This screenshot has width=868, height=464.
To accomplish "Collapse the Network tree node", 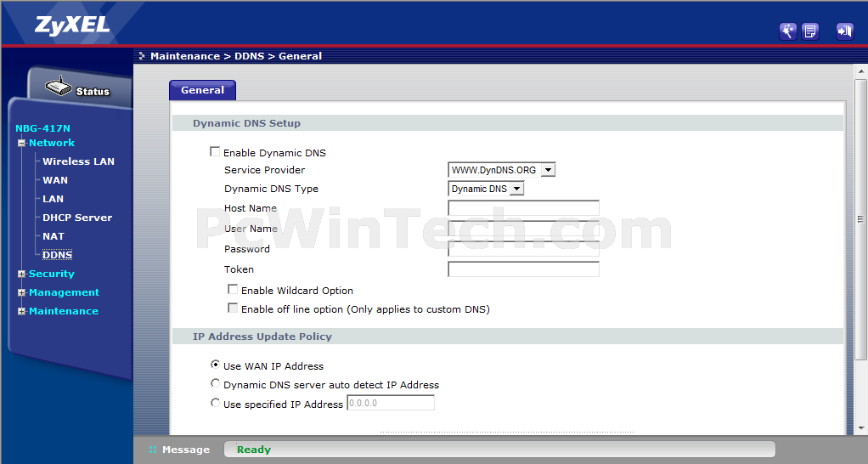I will (21, 144).
